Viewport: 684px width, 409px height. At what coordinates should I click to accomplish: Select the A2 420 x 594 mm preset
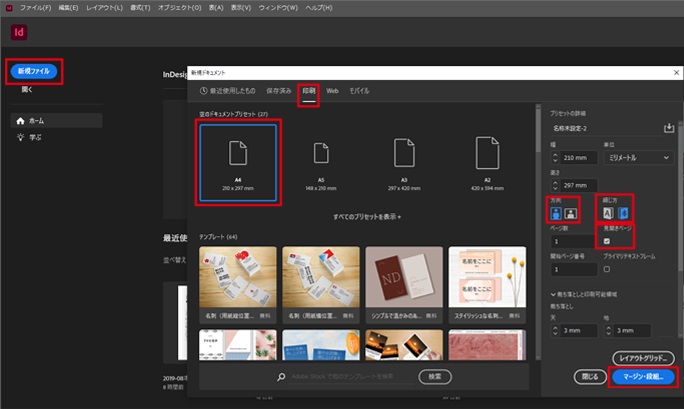[487, 163]
